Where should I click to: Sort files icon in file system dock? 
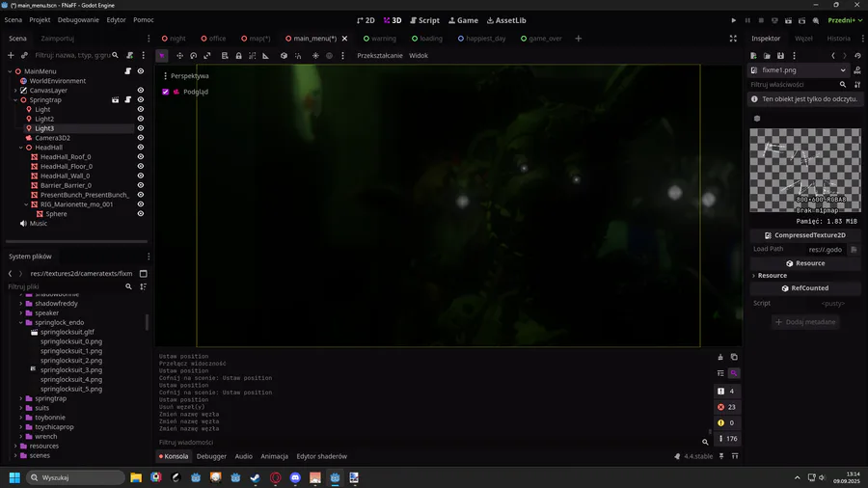tap(144, 286)
